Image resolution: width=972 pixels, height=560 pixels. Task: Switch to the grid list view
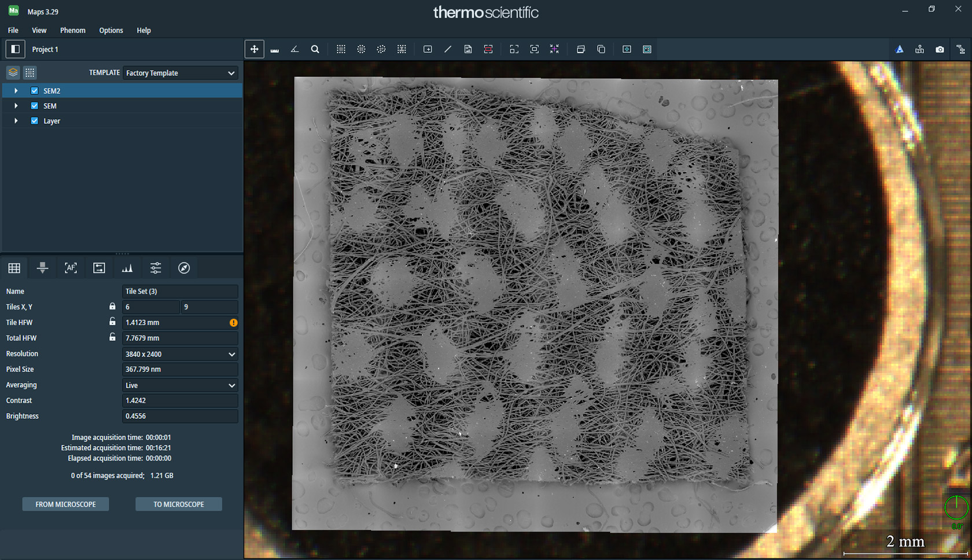pos(30,72)
